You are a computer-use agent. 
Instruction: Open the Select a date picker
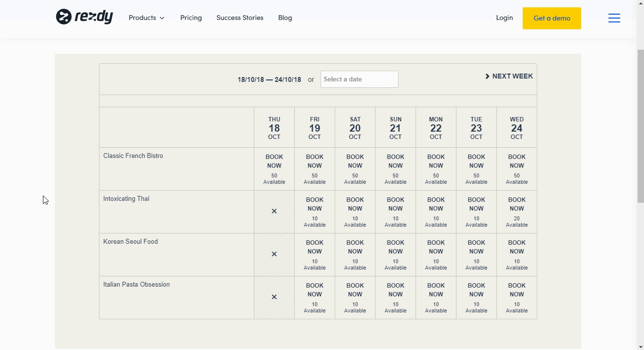(x=359, y=79)
